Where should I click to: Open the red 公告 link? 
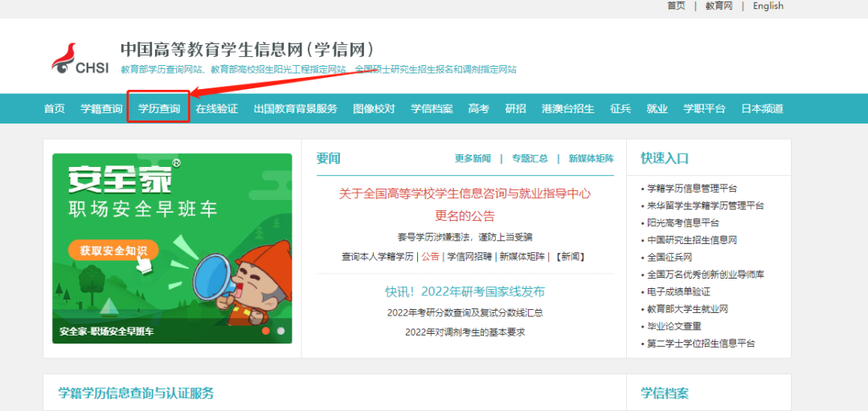(x=430, y=257)
